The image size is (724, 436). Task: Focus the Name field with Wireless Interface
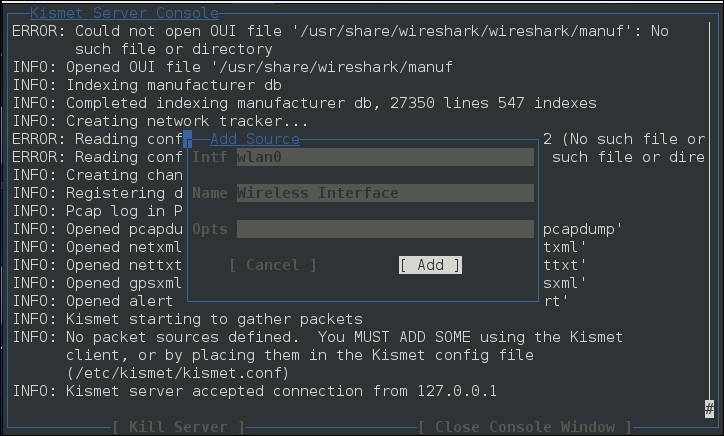coord(385,193)
